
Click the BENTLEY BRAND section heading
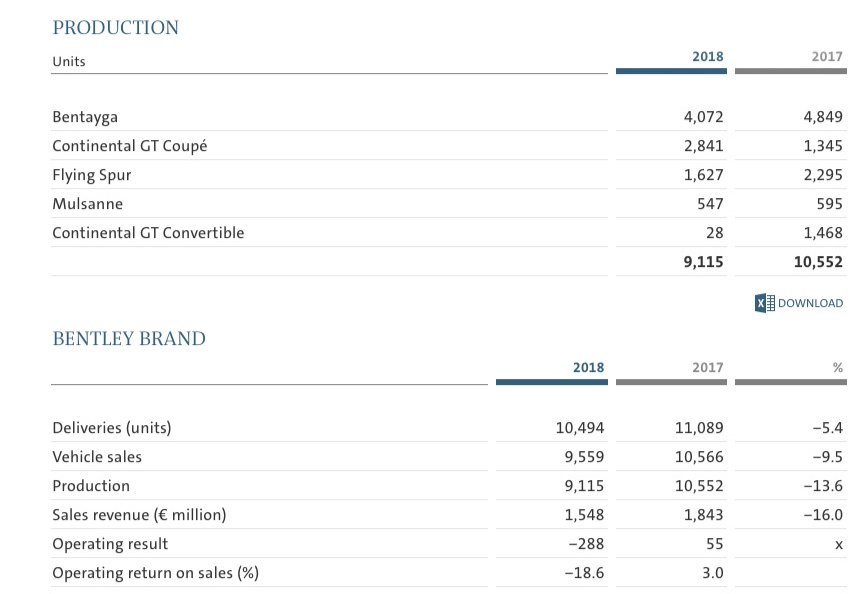point(128,339)
